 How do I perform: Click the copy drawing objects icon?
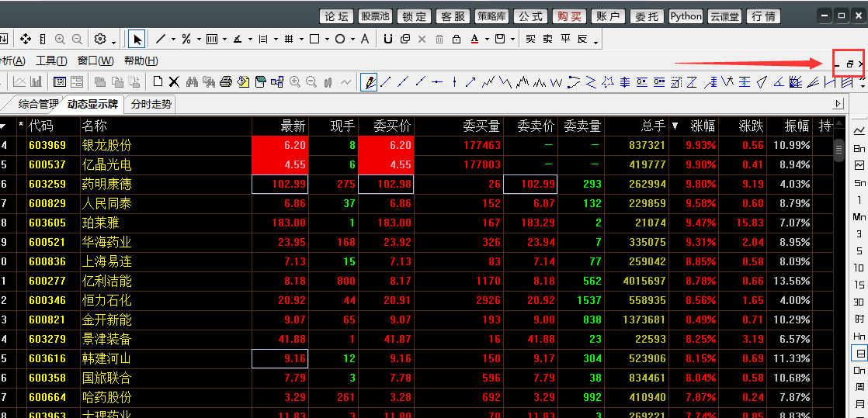405,40
